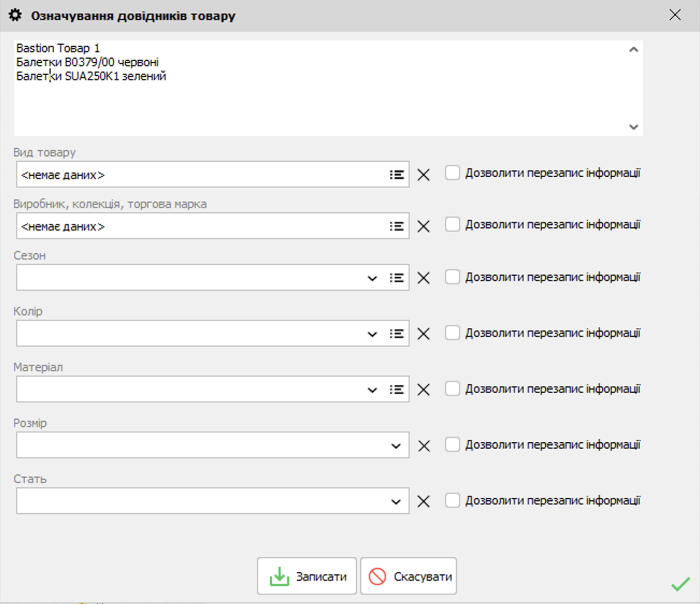This screenshot has width=700, height=604.
Task: Open the list picker for Виробник field
Action: [397, 226]
